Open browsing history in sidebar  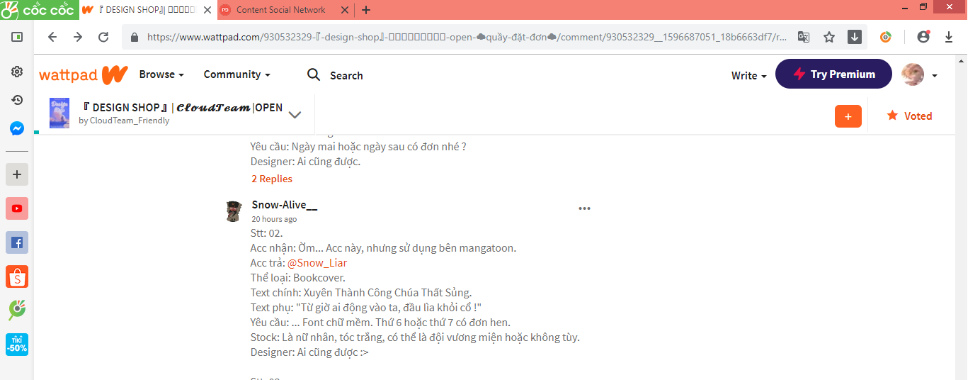coord(17,100)
